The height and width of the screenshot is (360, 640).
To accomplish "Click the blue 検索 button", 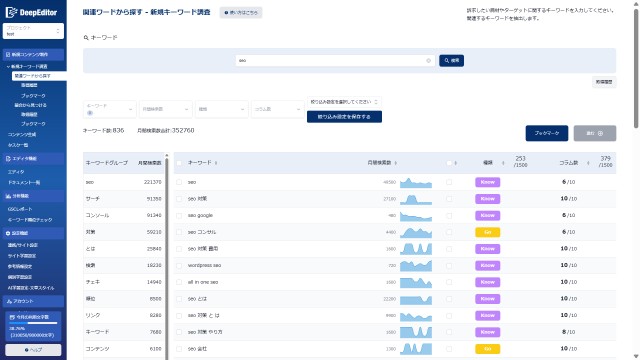I will pyautogui.click(x=451, y=60).
